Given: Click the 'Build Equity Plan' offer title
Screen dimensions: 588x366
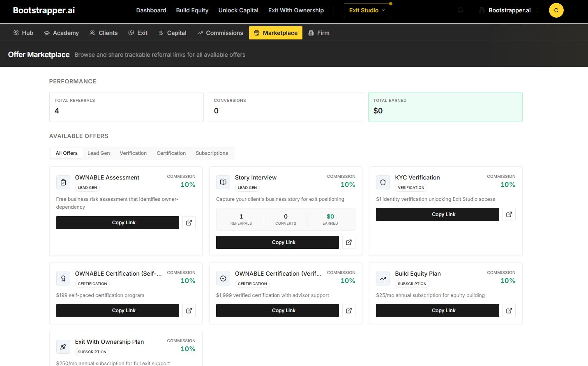Looking at the screenshot, I should [x=418, y=274].
